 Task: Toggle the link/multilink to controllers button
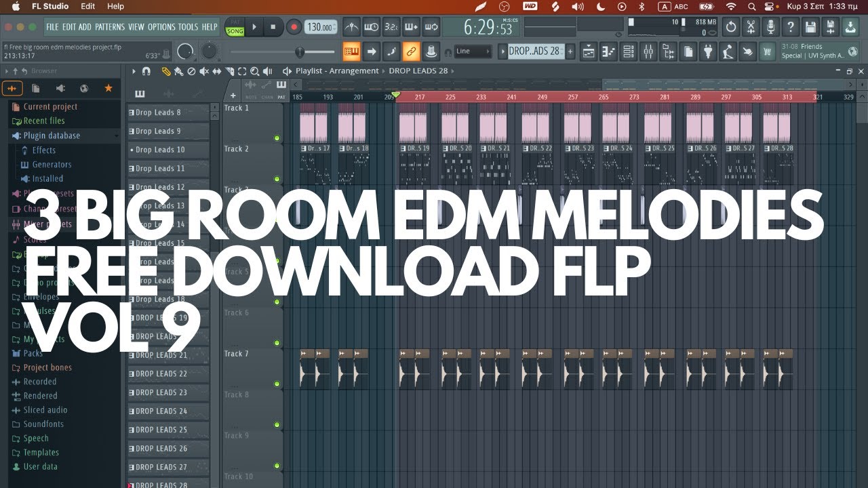coord(411,51)
